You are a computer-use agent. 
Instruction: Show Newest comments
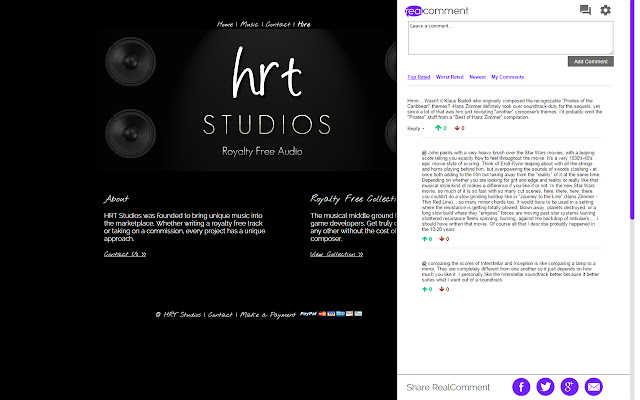[x=477, y=76]
